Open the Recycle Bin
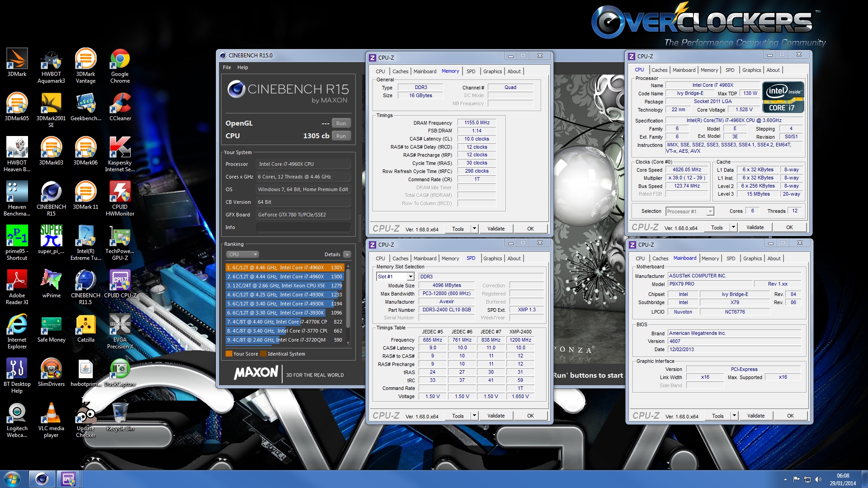 click(120, 417)
